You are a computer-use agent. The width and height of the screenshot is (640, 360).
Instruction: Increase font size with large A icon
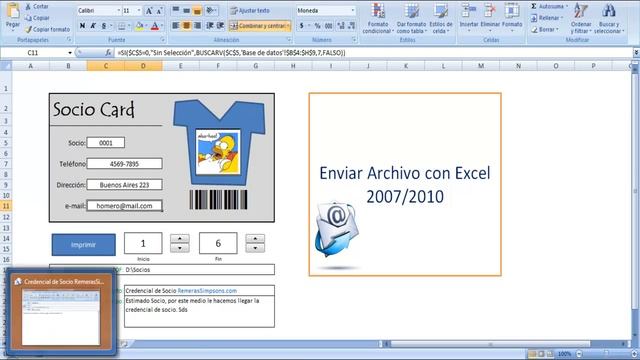pyautogui.click(x=149, y=11)
